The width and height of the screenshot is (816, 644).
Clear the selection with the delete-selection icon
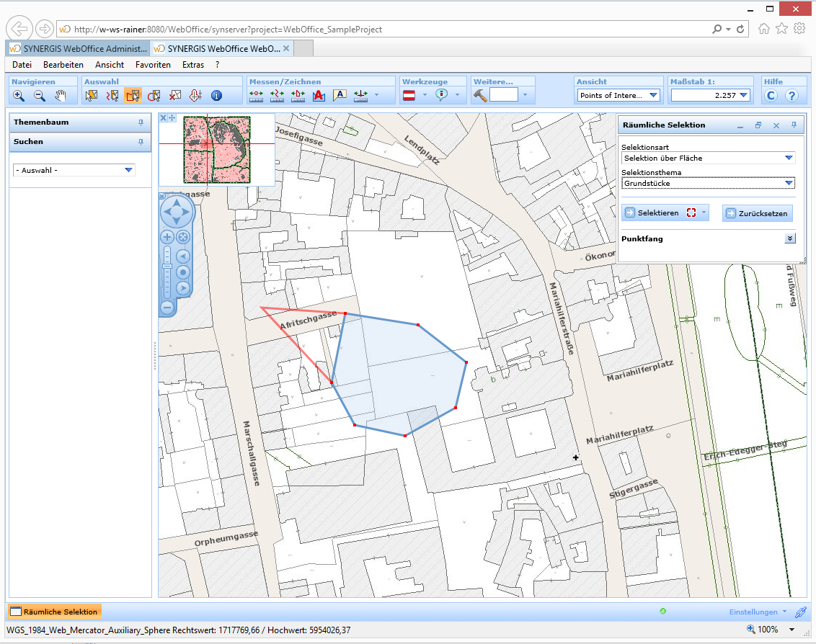pos(174,96)
